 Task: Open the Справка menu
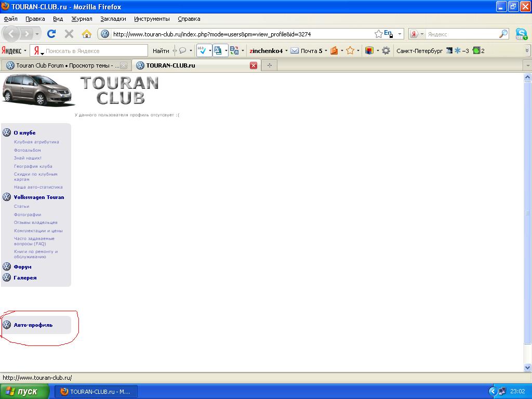(189, 19)
